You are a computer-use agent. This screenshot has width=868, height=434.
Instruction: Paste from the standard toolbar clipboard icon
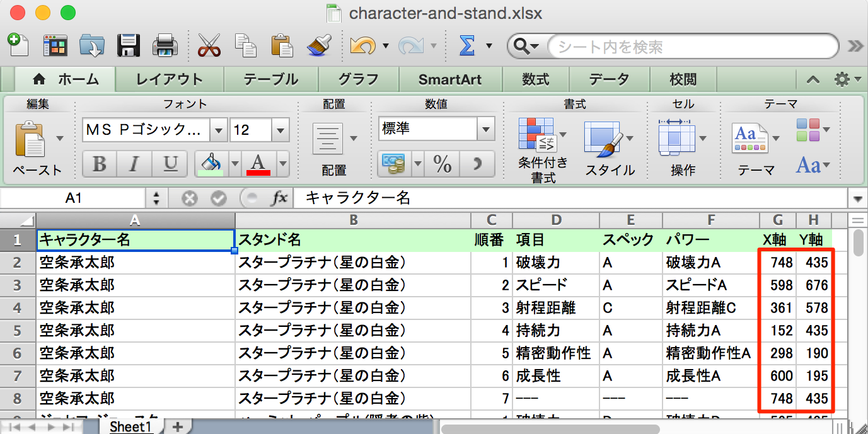click(282, 45)
